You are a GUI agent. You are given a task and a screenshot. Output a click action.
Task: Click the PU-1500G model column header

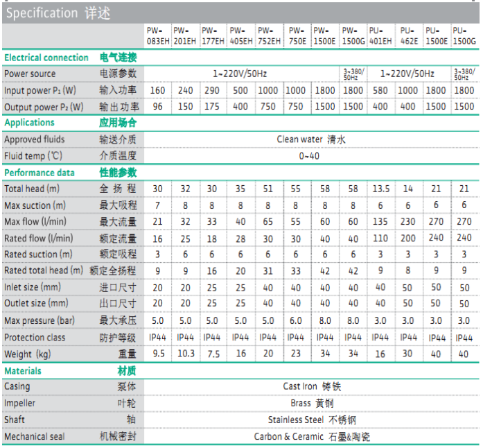[464, 35]
